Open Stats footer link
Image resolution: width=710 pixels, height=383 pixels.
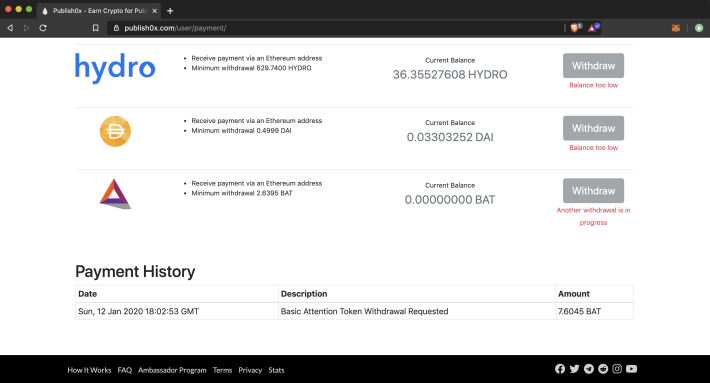276,370
